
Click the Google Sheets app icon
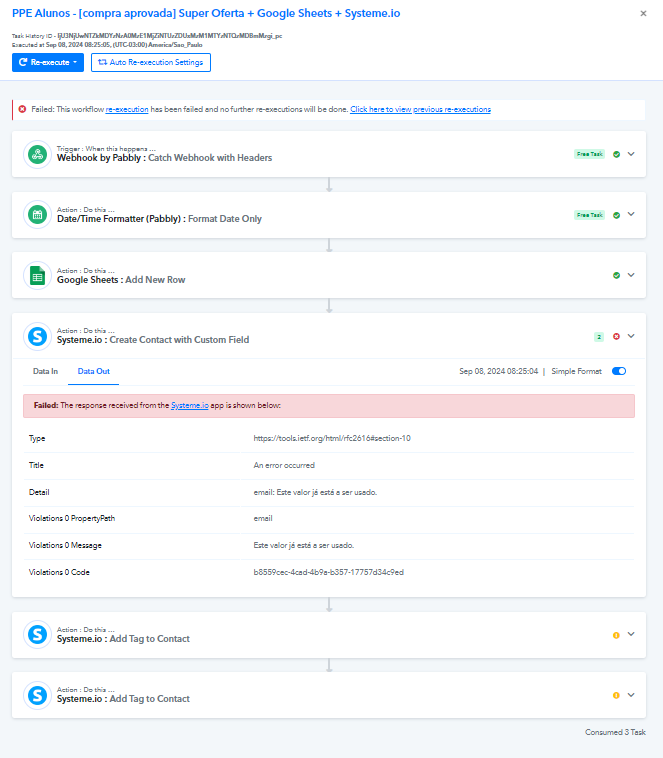point(37,276)
